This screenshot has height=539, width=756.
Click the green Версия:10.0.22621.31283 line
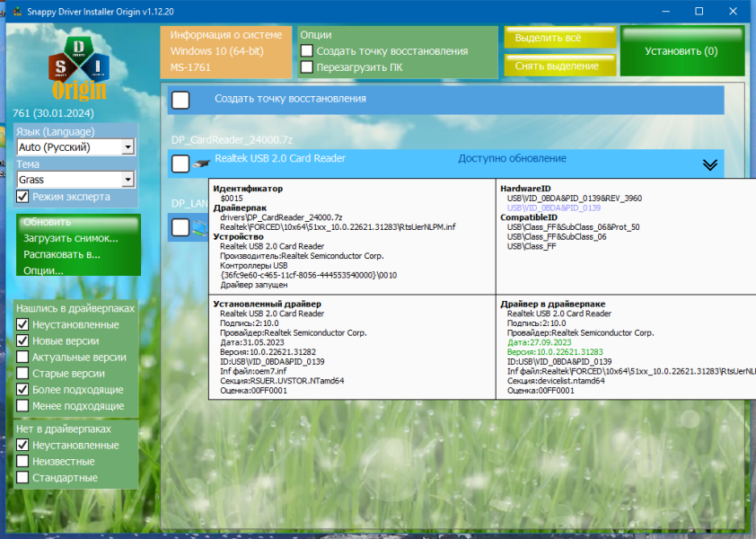[x=556, y=352]
